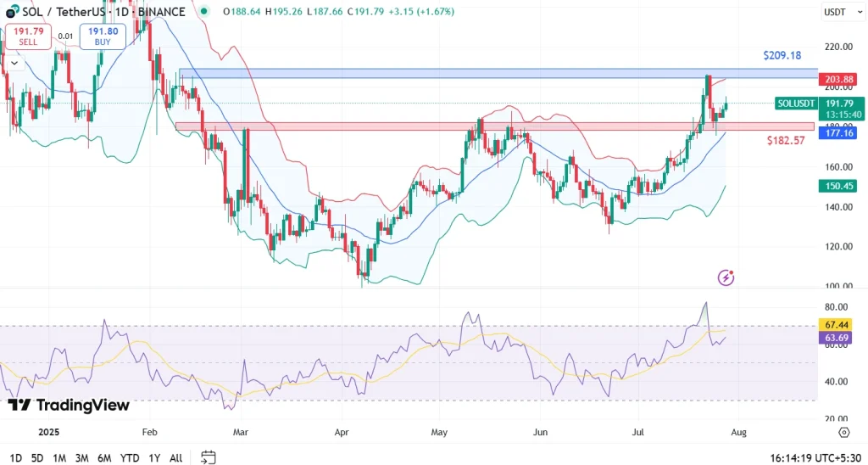Click the SOL coin symbol icon
Viewport: 868px width, 465px height.
13,12
